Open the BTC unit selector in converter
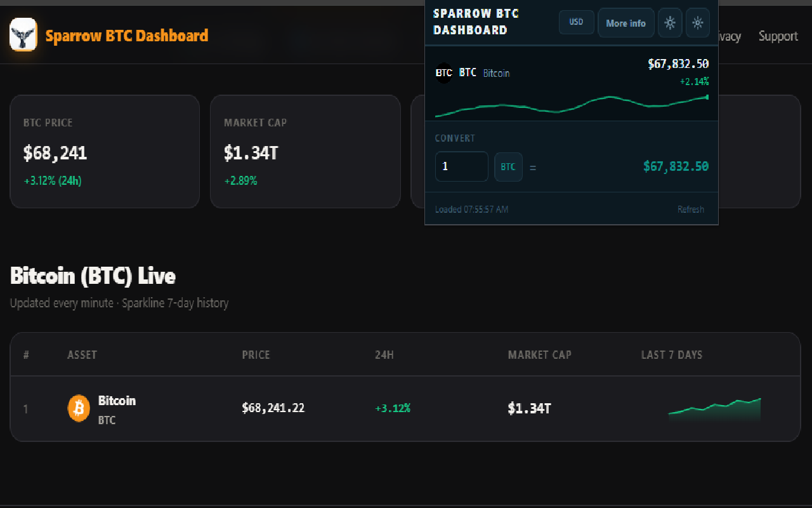Viewport: 812px width, 508px height. coord(508,167)
